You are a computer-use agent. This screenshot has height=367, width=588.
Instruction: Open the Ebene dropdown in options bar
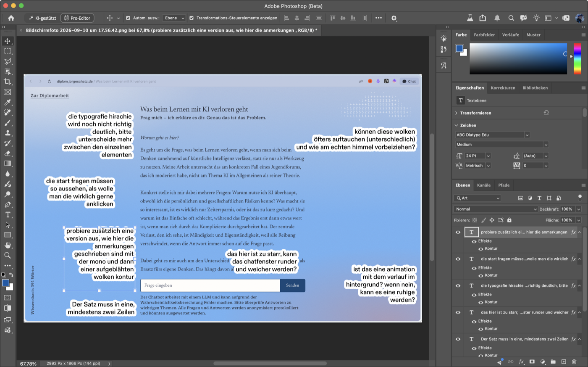174,18
